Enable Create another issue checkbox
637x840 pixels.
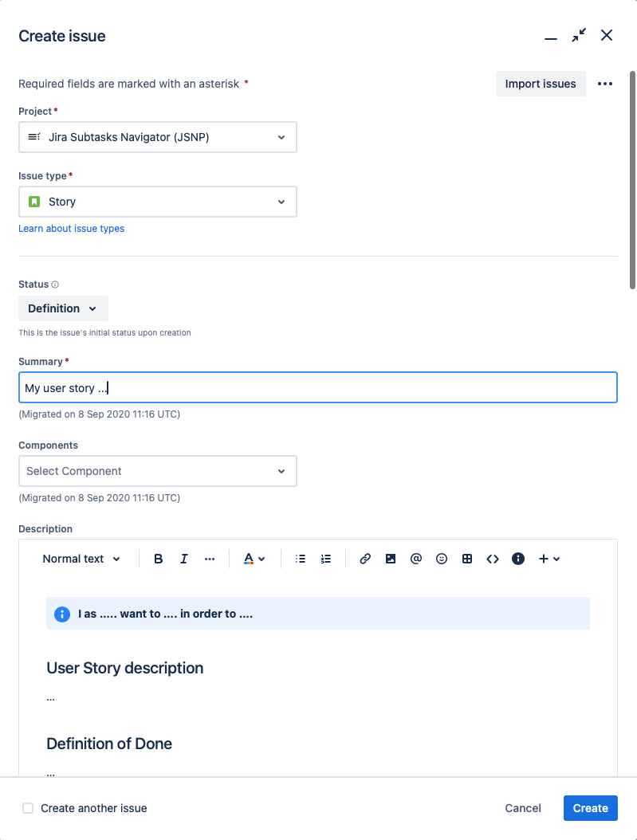tap(28, 808)
